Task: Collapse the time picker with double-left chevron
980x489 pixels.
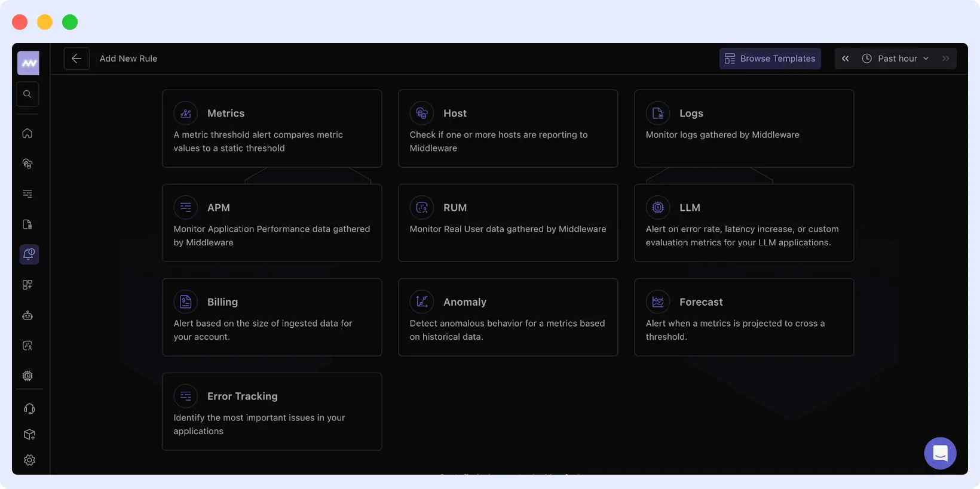Action: [x=846, y=58]
